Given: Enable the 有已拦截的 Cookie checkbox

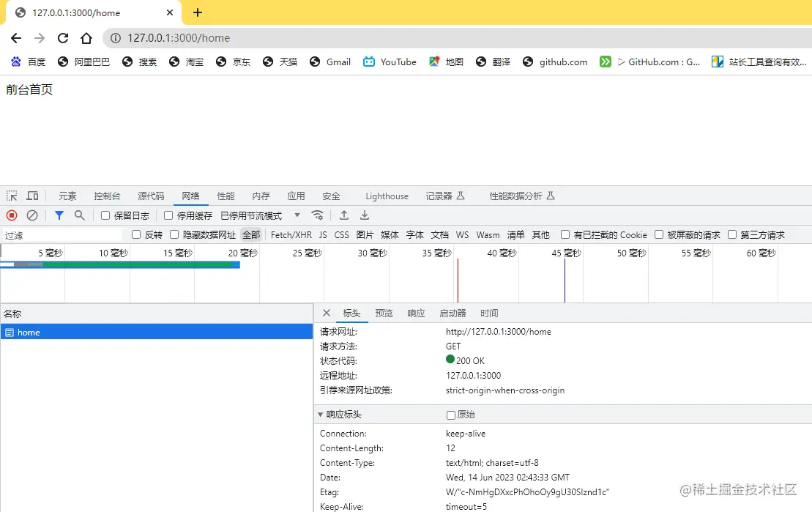Looking at the screenshot, I should click(x=565, y=234).
